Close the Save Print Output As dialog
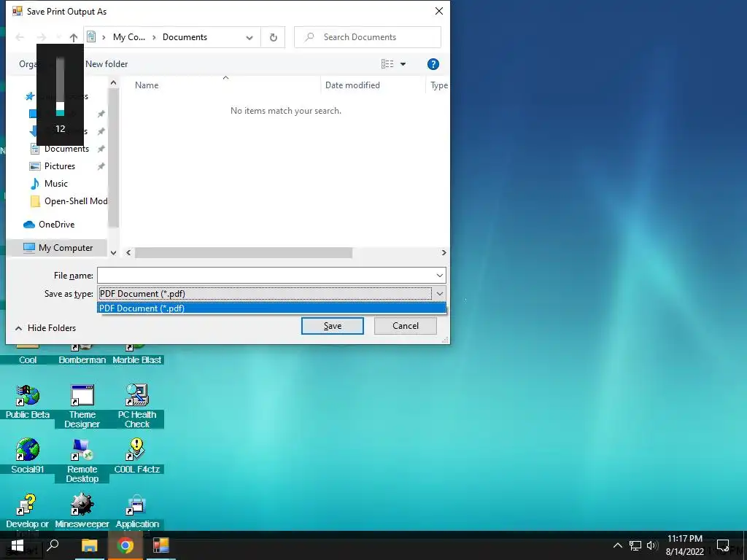 point(438,11)
